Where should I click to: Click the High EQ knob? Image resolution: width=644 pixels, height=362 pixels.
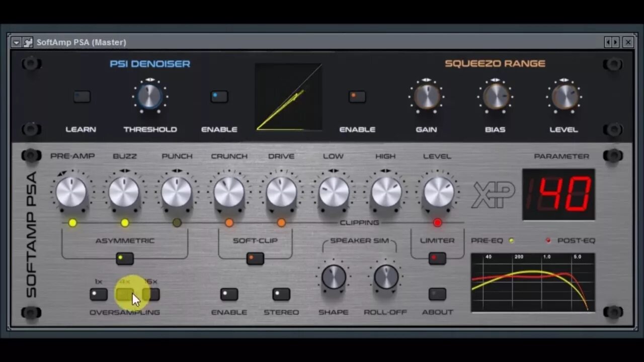tap(386, 192)
